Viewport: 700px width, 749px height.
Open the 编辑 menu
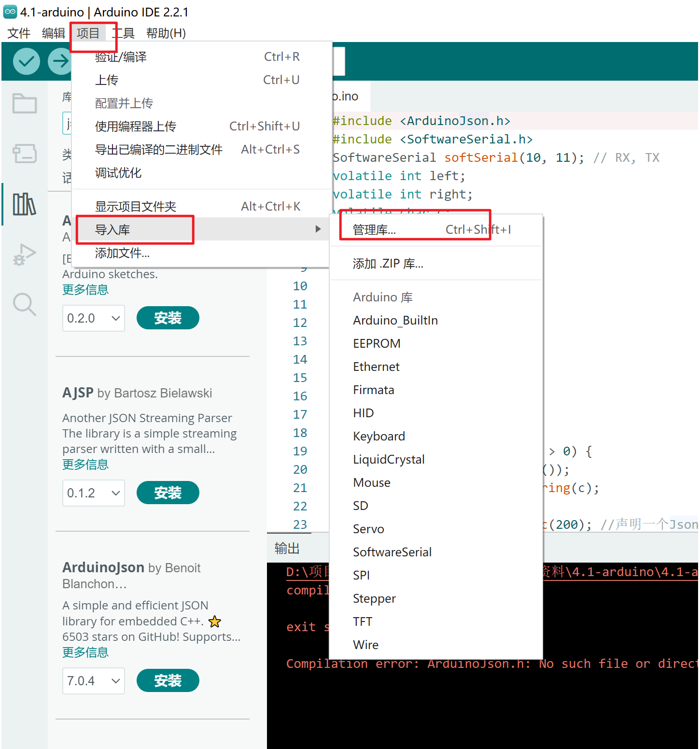click(x=54, y=33)
